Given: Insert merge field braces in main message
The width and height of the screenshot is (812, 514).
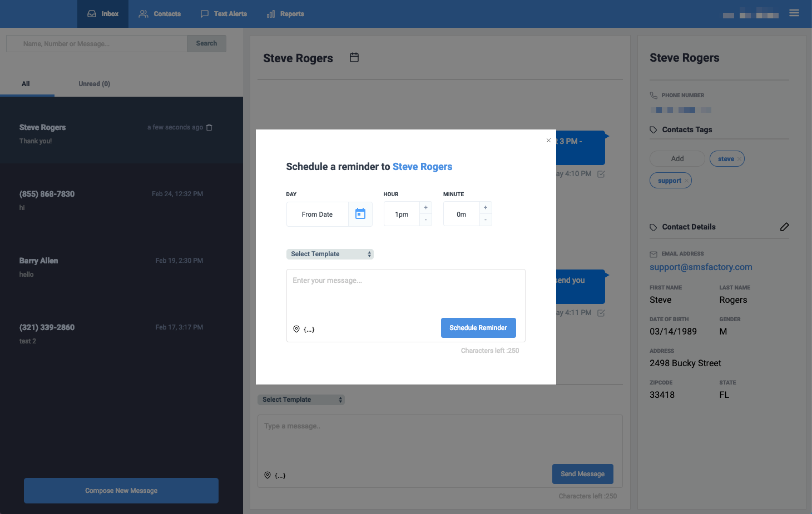Looking at the screenshot, I should tap(280, 476).
